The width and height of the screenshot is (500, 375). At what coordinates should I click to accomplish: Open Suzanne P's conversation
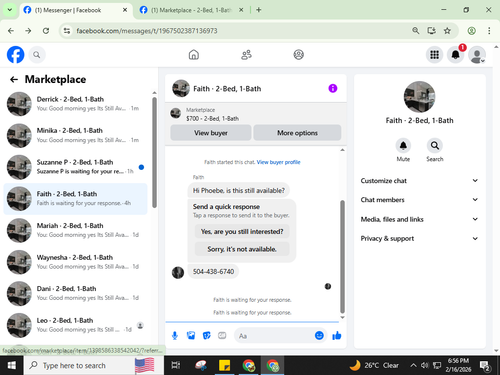[x=75, y=167]
